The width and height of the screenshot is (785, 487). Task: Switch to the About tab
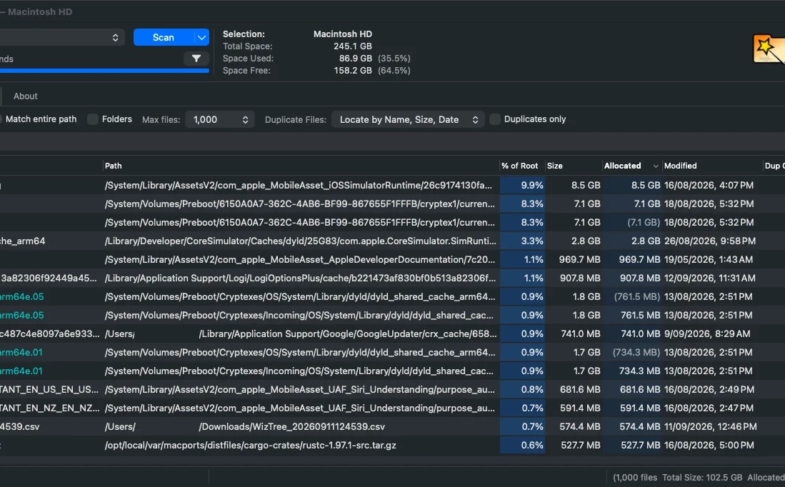click(26, 96)
